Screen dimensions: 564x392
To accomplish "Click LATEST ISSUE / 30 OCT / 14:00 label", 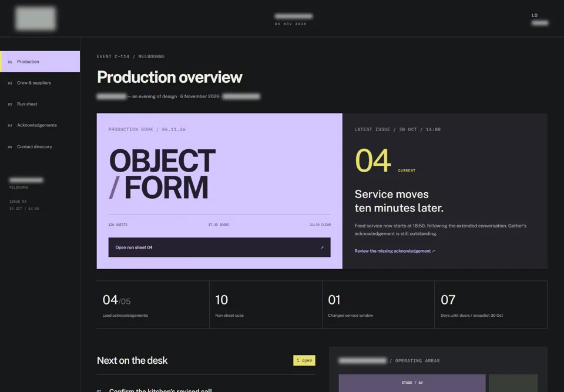I will pyautogui.click(x=398, y=129).
